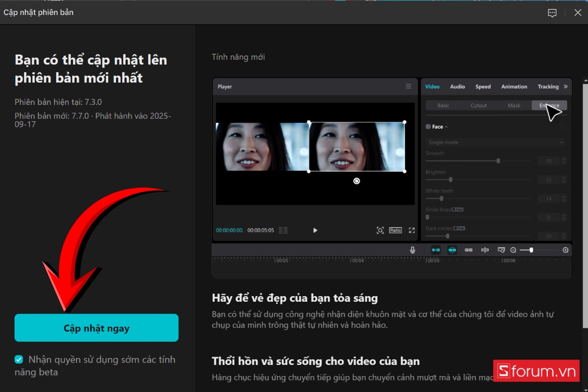
Task: Select the split clip icon on the timeline
Action: 485,250
